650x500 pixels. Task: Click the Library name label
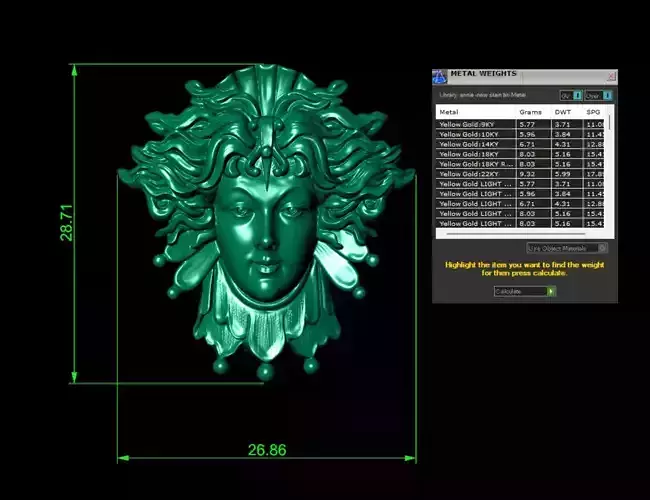pos(483,95)
